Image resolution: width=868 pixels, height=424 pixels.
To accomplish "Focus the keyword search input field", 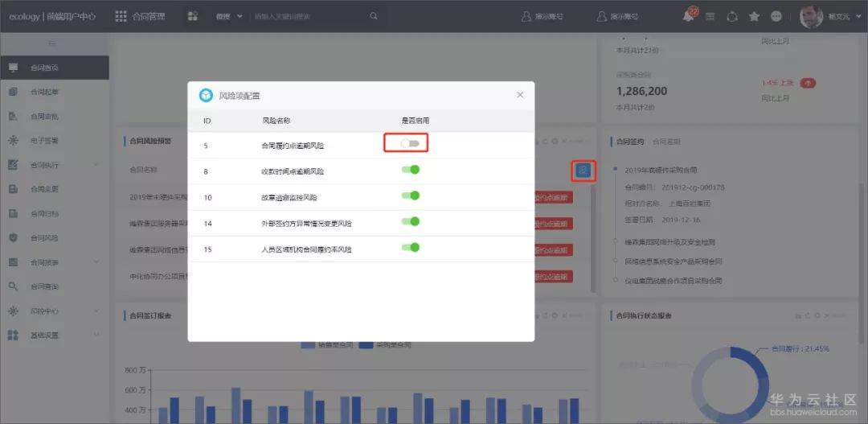I will (310, 17).
